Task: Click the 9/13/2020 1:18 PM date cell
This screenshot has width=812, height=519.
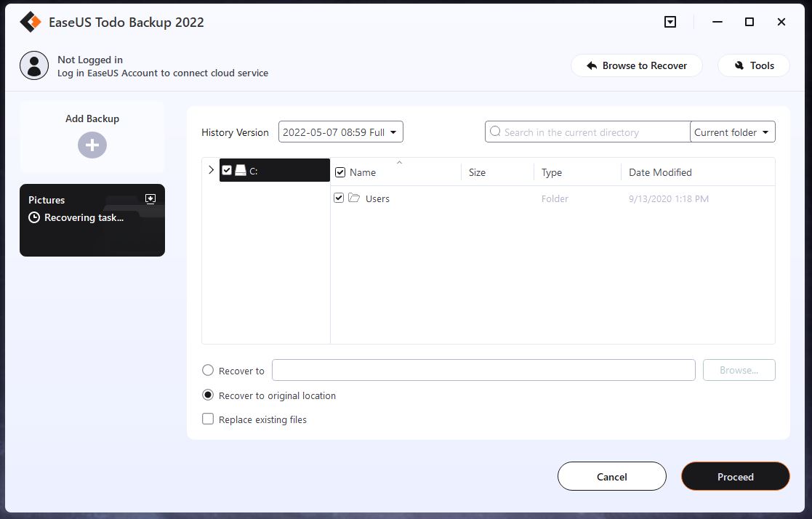Action: (x=669, y=199)
